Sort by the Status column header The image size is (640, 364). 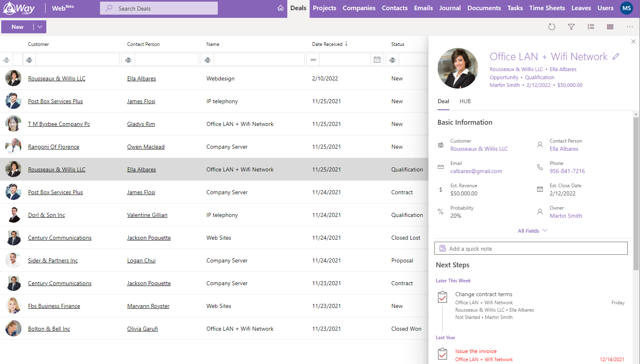(x=398, y=44)
